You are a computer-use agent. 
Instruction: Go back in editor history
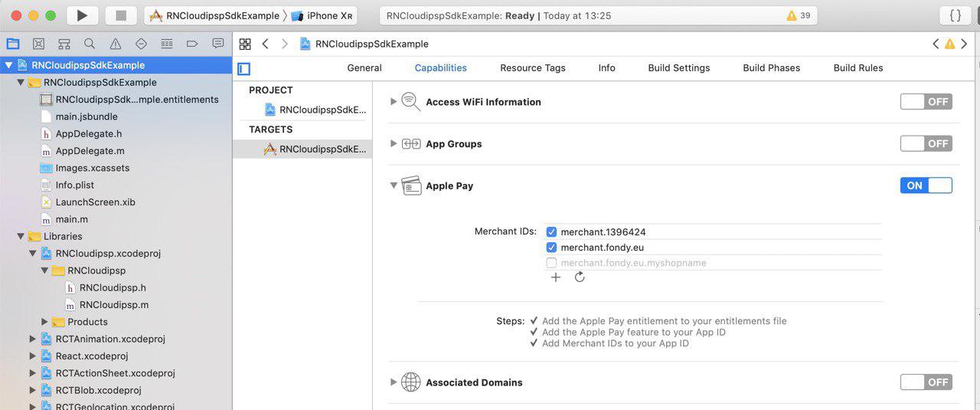(265, 44)
